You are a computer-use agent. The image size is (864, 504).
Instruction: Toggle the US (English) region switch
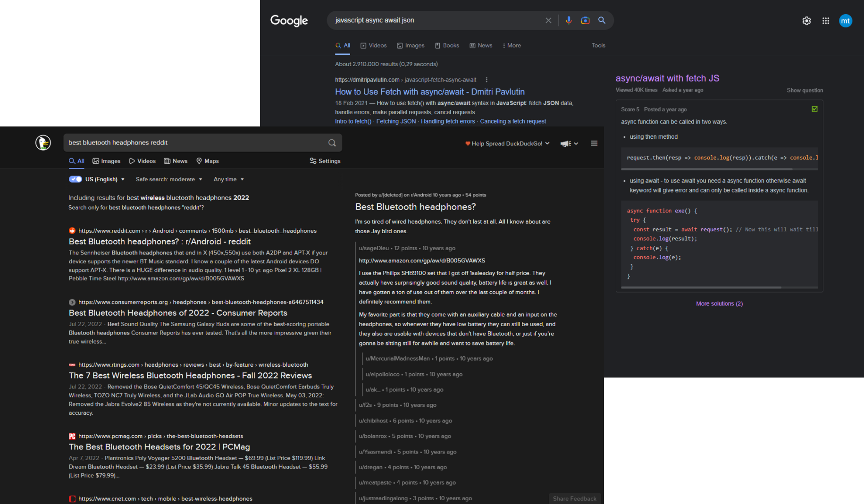tap(75, 179)
